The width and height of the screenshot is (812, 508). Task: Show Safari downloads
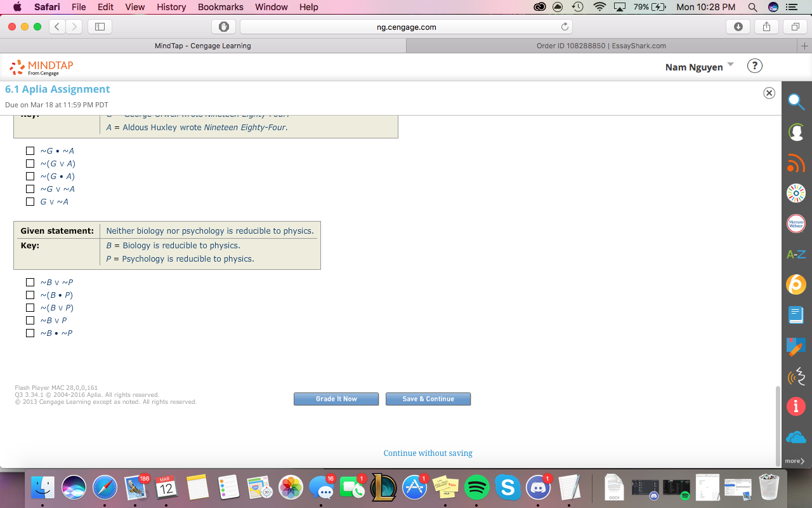pos(738,27)
